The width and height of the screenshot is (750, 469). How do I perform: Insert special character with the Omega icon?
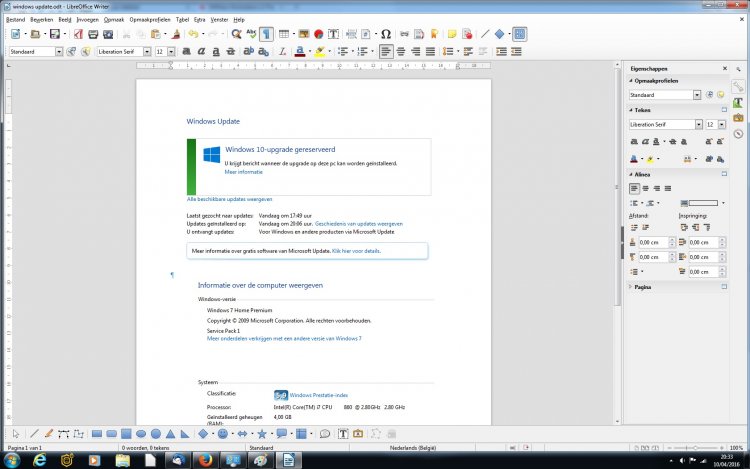[x=386, y=33]
